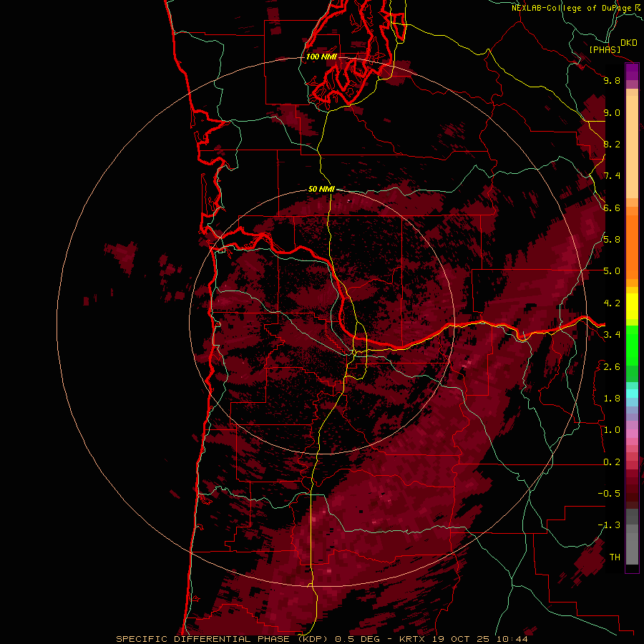Click the 5.8 legend value
The image size is (644, 644).
click(612, 240)
